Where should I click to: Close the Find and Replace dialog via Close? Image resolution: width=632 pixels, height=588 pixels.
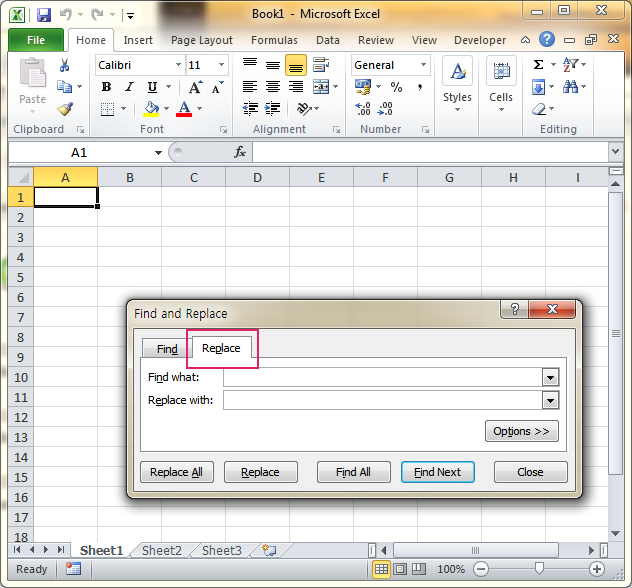tap(530, 472)
